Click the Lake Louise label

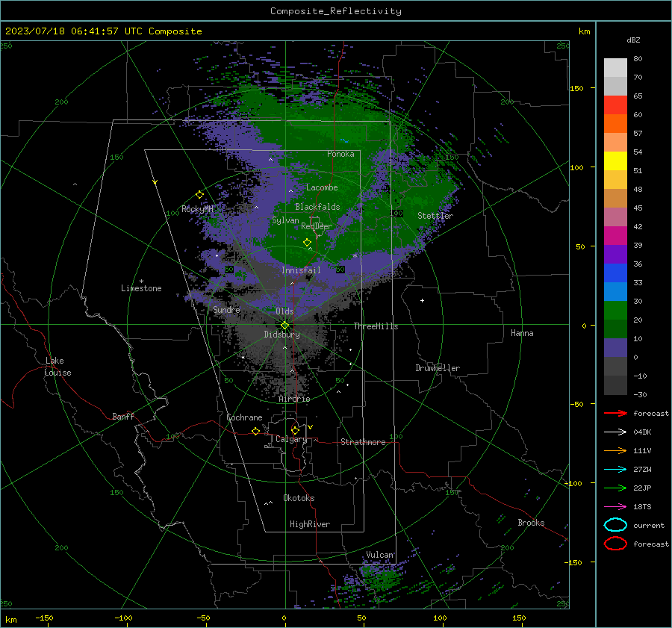[x=57, y=367]
